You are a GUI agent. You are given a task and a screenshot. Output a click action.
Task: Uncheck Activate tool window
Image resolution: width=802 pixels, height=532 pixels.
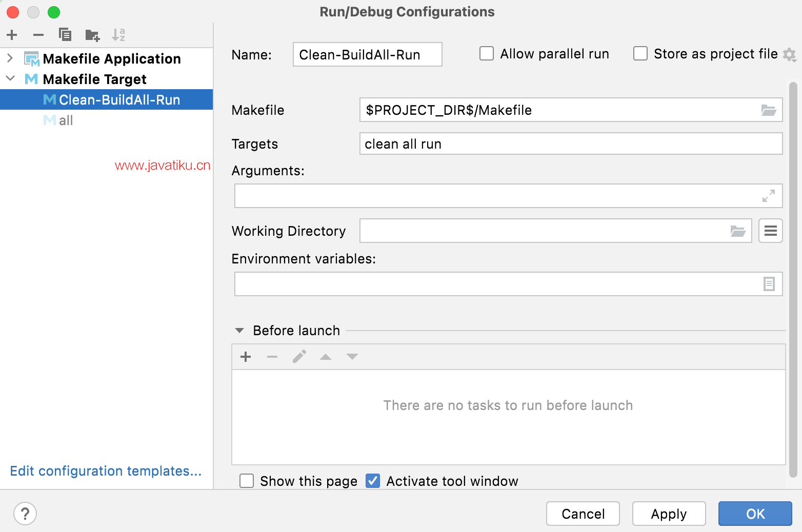click(373, 481)
